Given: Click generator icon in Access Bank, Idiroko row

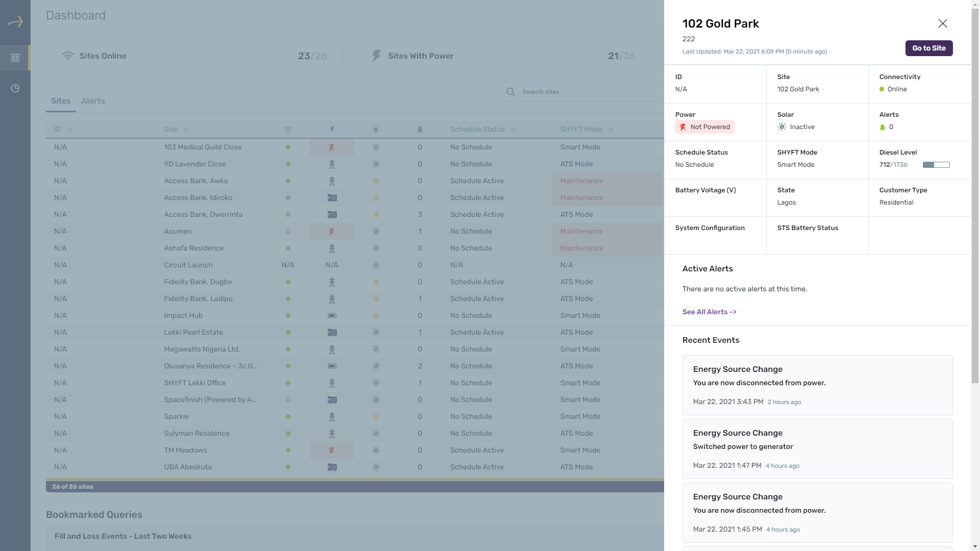Looking at the screenshot, I should click(332, 198).
